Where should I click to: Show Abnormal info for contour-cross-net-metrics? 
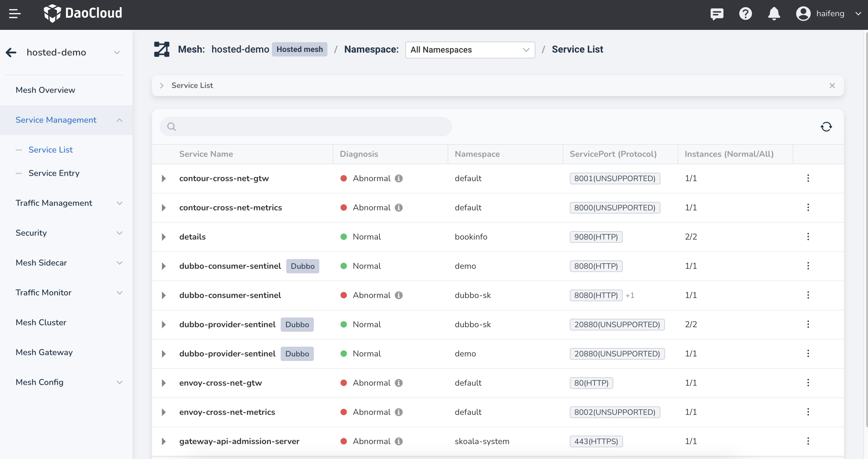coord(399,208)
